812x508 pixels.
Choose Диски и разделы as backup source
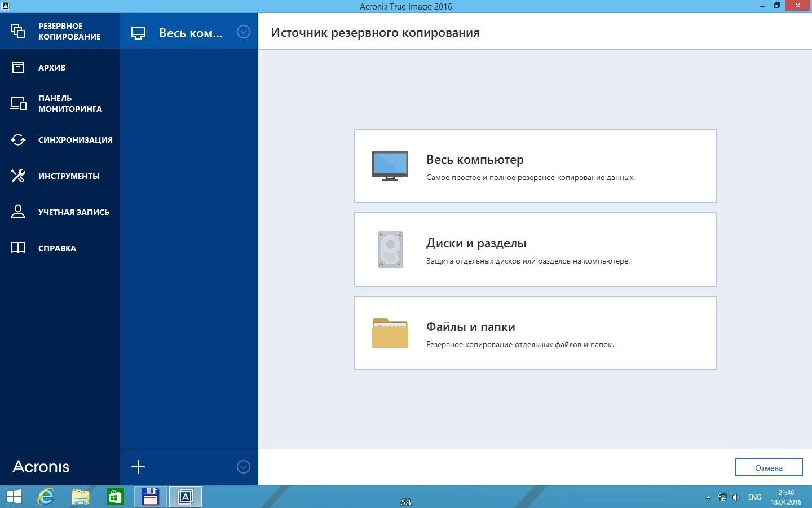click(535, 249)
